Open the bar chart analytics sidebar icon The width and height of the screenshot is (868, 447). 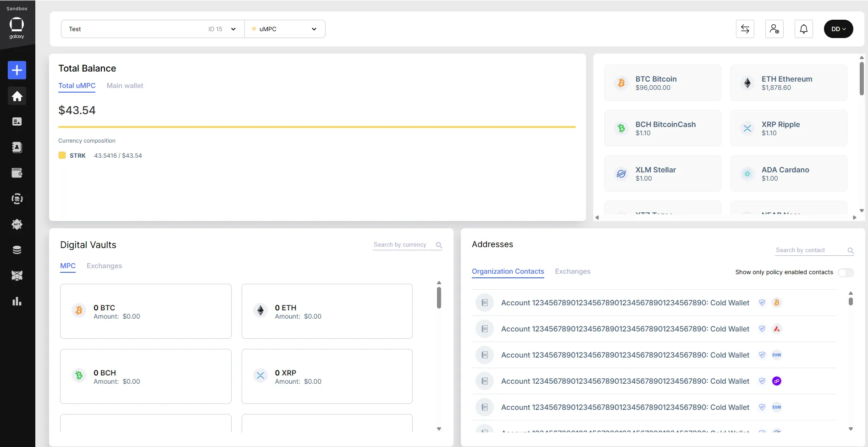tap(17, 301)
